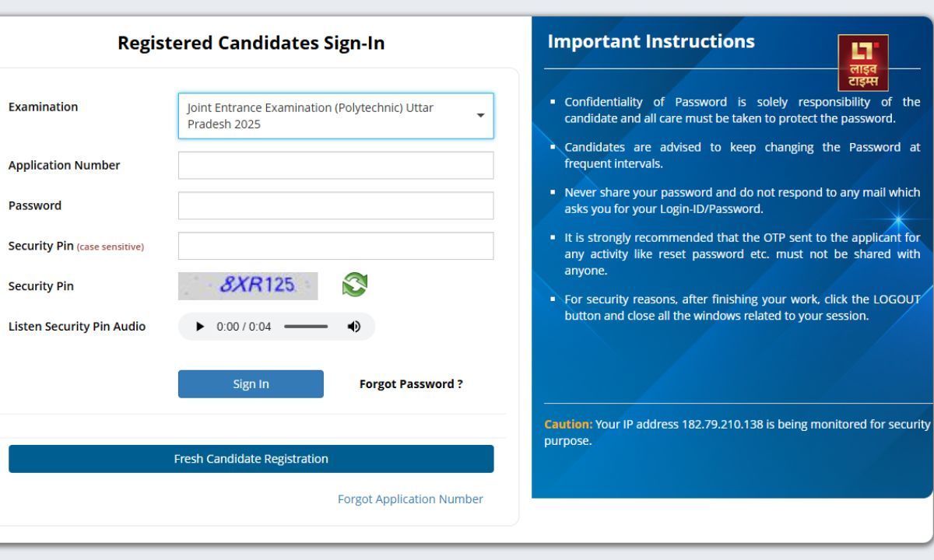The width and height of the screenshot is (934, 560).
Task: Play the security pin audio
Action: 200,327
